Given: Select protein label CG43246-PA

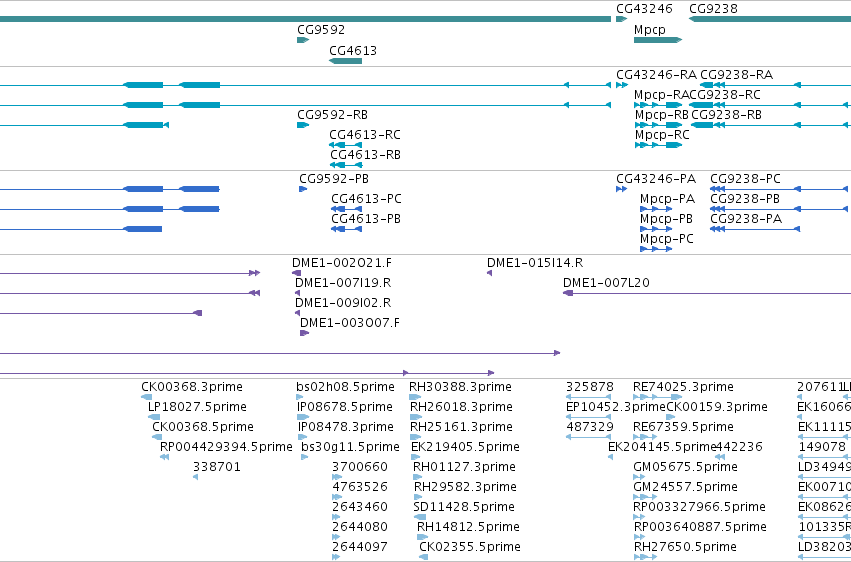Looking at the screenshot, I should pos(656,179).
